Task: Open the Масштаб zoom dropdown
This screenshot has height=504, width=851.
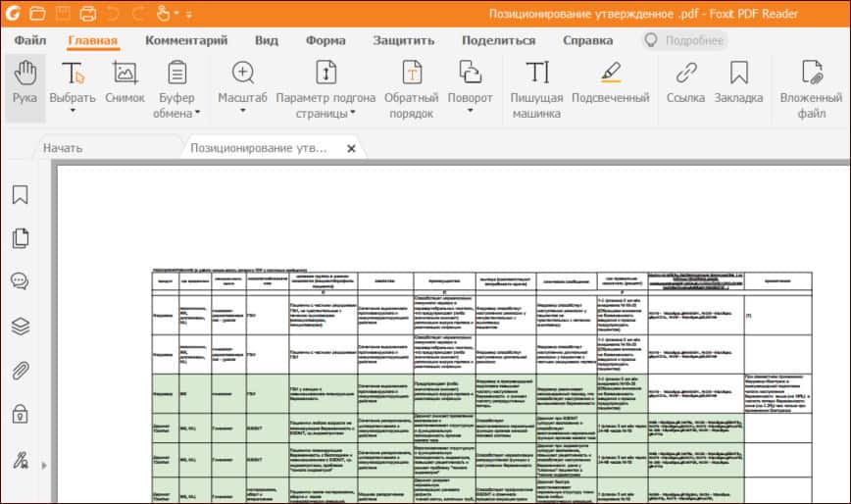Action: (242, 110)
